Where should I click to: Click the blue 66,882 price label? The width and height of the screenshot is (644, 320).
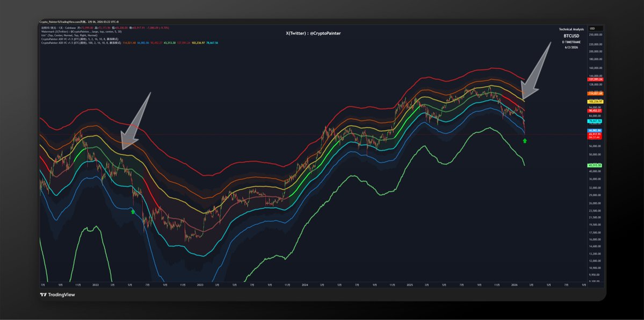(x=596, y=130)
